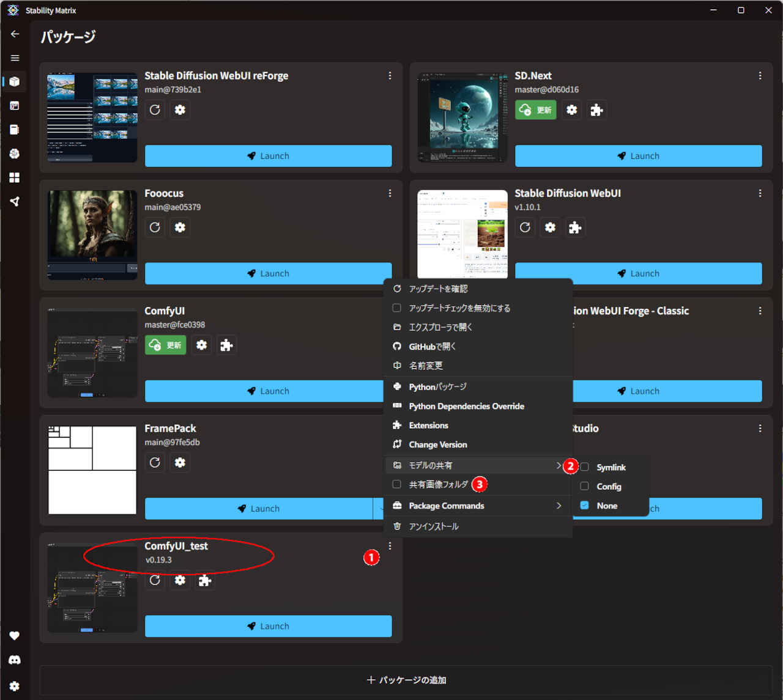Open settings gear for ComfyUI_test
Image resolution: width=783 pixels, height=700 pixels.
click(x=180, y=580)
